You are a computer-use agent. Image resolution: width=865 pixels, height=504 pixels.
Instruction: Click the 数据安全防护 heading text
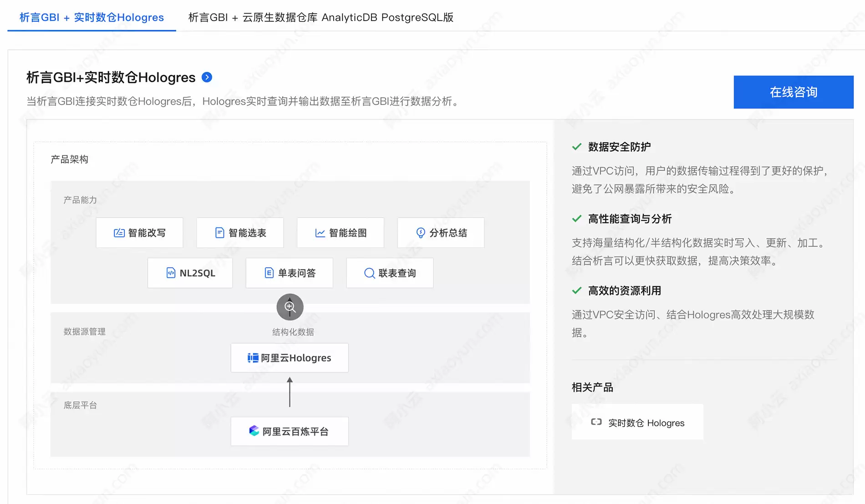[x=619, y=147]
